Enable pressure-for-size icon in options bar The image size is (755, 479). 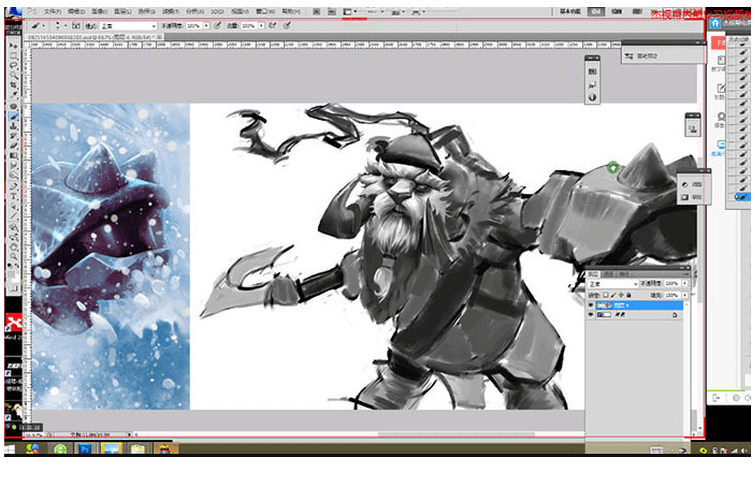pos(287,26)
